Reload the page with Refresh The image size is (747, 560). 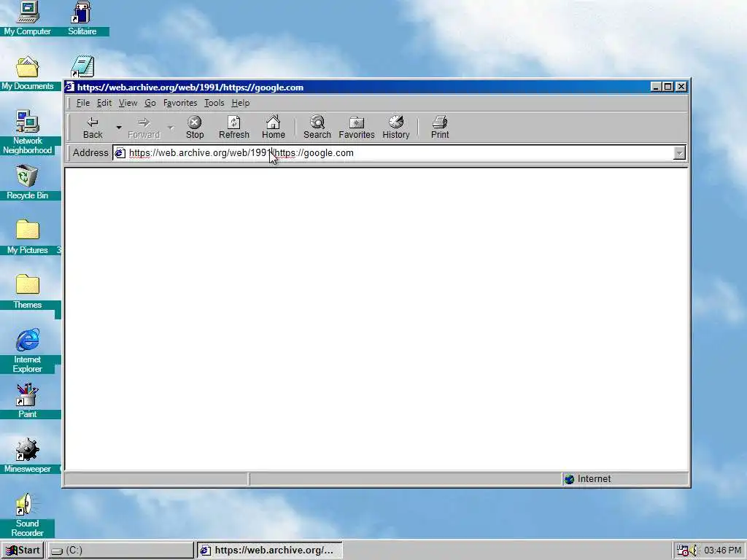234,128
